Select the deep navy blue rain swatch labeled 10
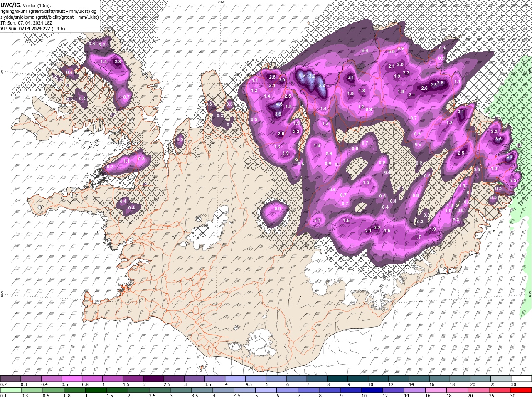532x399 pixels. click(372, 390)
